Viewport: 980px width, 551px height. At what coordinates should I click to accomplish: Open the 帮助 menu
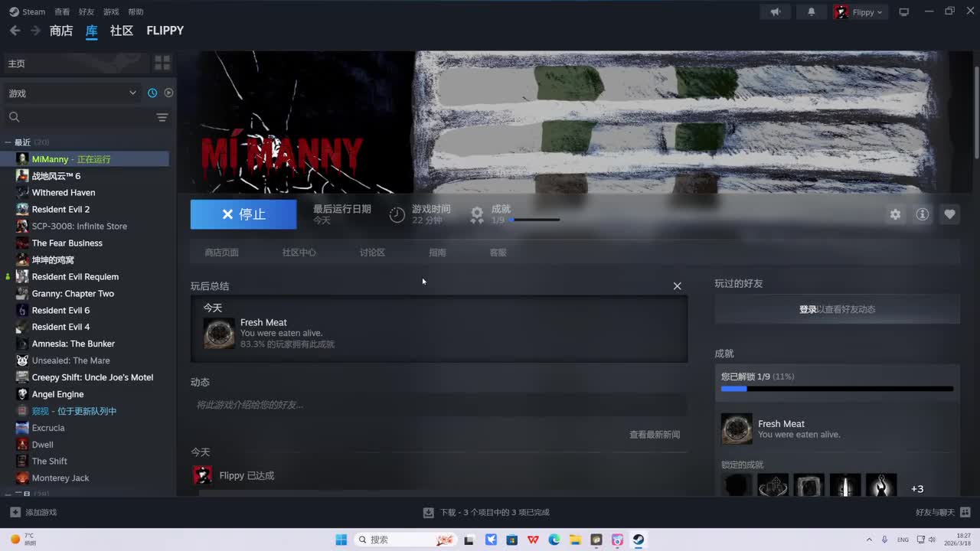[136, 11]
